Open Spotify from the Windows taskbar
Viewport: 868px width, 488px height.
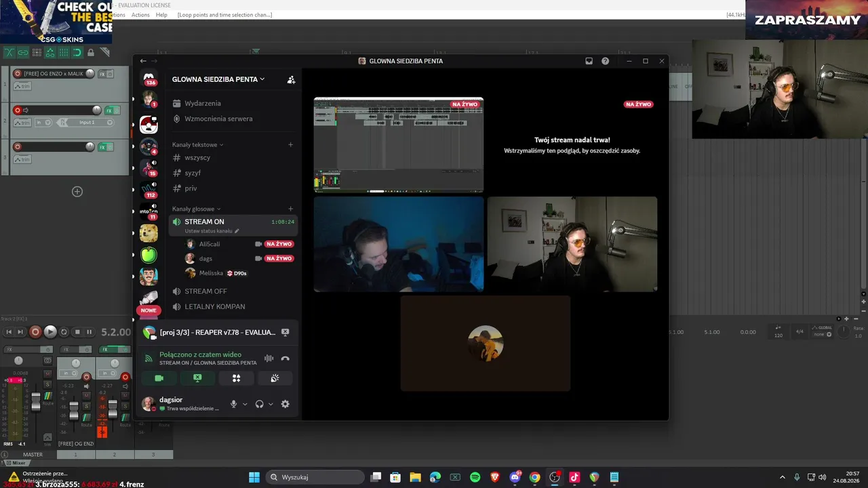tap(475, 477)
